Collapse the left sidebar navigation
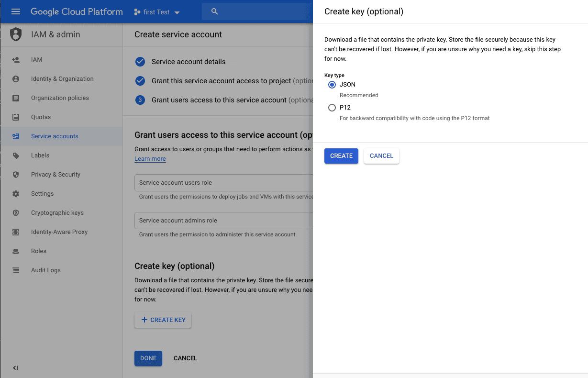Image resolution: width=588 pixels, height=378 pixels. point(15,368)
